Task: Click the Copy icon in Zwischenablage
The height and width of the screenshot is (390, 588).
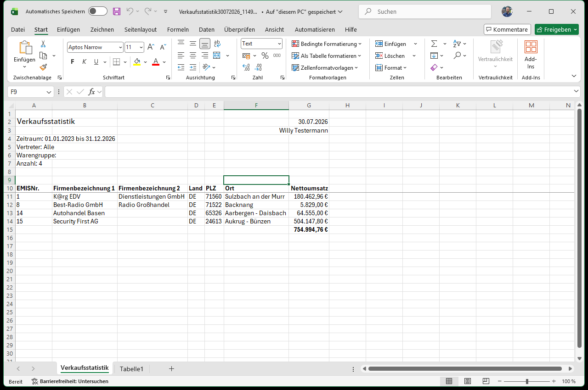Action: click(x=44, y=56)
